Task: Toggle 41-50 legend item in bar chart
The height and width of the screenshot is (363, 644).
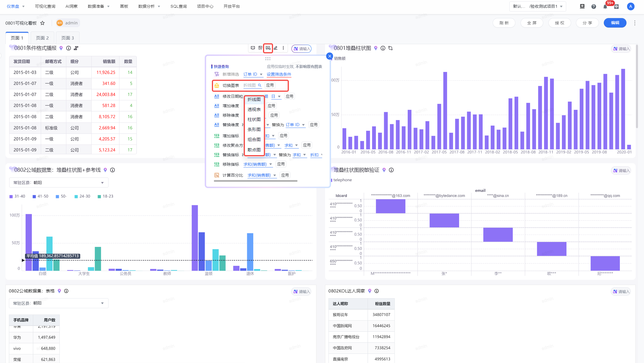Action: 40,196
